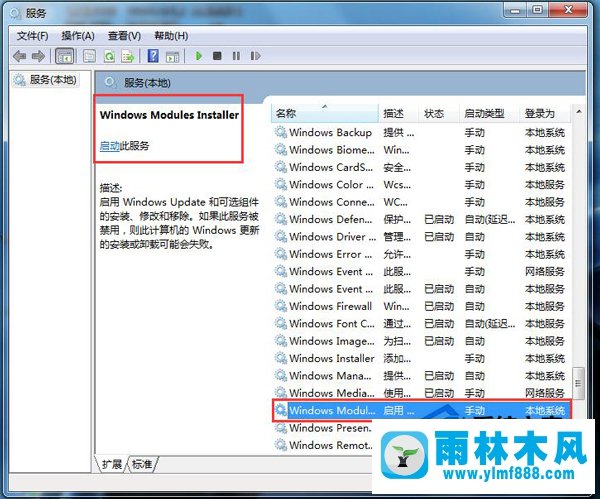Select the Windows Font C... service

coord(421,323)
